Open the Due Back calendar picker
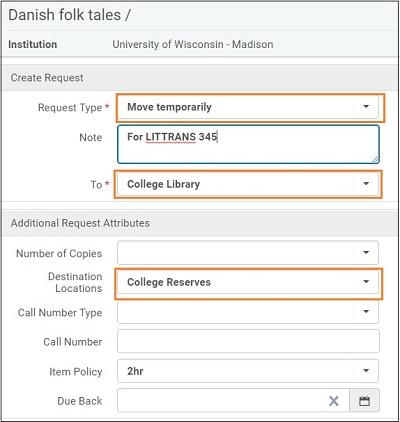This screenshot has width=400, height=422. (364, 401)
